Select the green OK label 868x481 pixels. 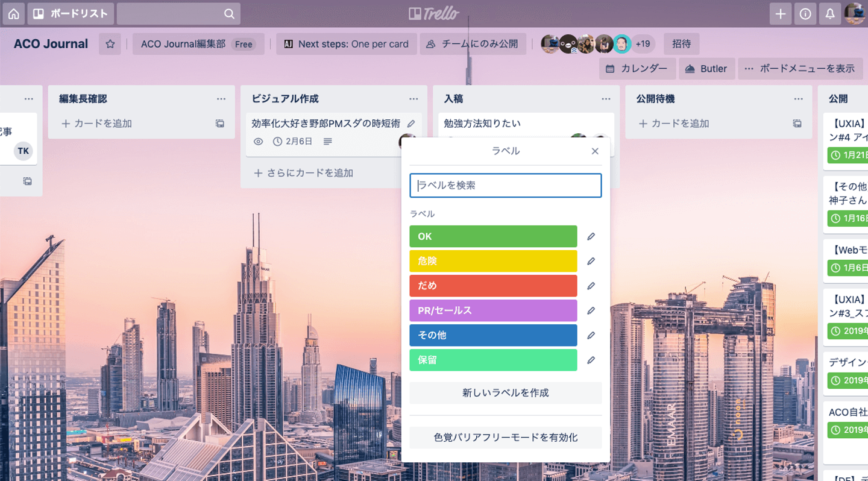click(493, 236)
